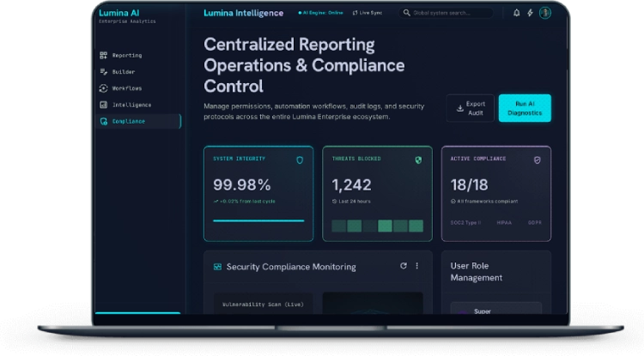This screenshot has height=356, width=644.
Task: Click the clock icon beside Last 24 hours
Action: pos(334,202)
